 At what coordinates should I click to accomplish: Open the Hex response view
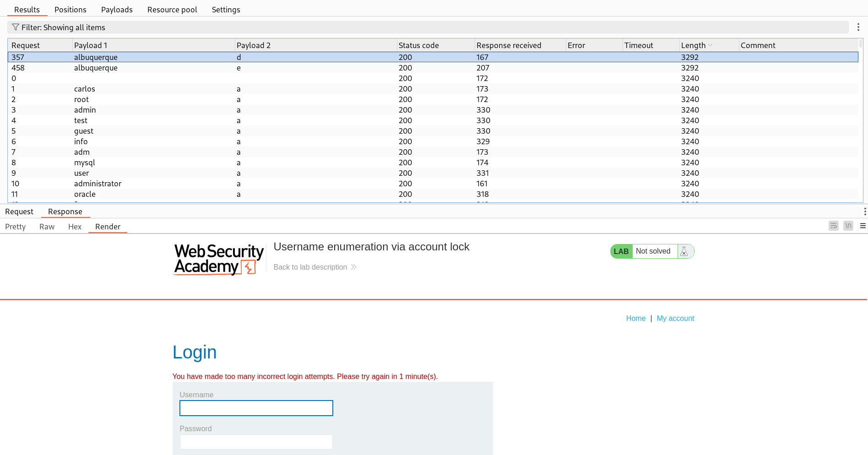[x=75, y=227]
